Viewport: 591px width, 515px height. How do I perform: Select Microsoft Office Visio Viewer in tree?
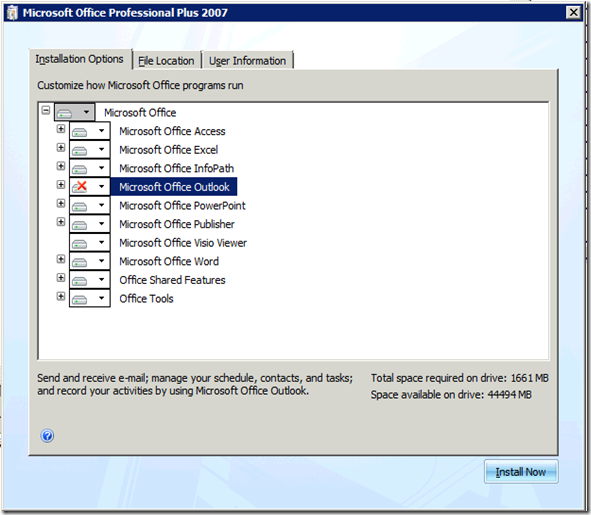(183, 243)
